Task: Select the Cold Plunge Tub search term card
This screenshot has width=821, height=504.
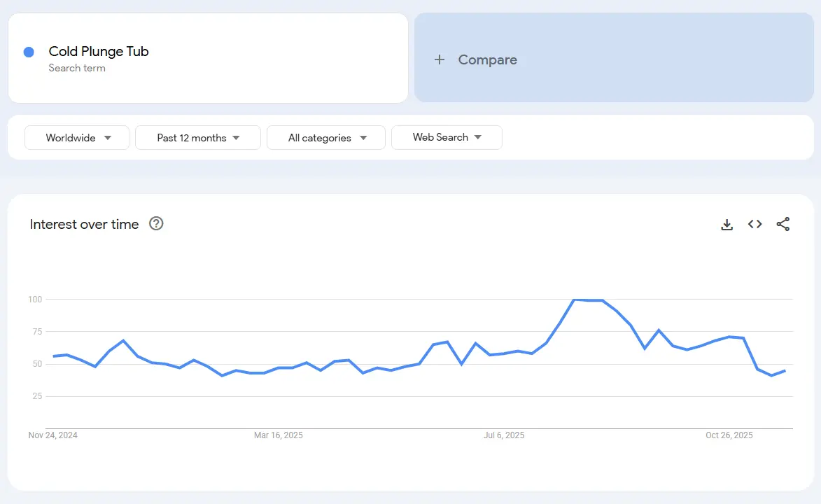Action: coord(208,58)
